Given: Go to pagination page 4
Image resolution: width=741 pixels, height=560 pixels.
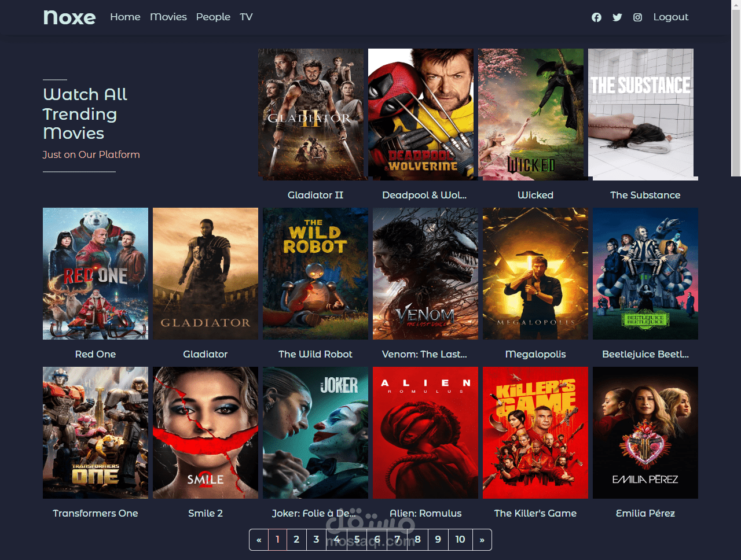Looking at the screenshot, I should pos(336,540).
